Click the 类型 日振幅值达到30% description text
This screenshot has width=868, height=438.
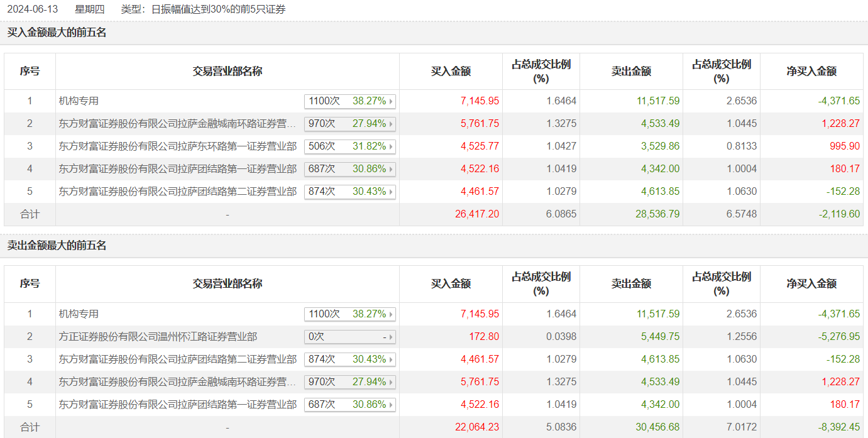click(203, 9)
